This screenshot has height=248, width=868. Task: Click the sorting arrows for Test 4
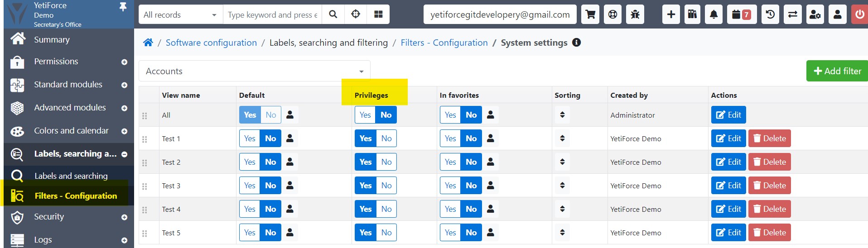(562, 209)
